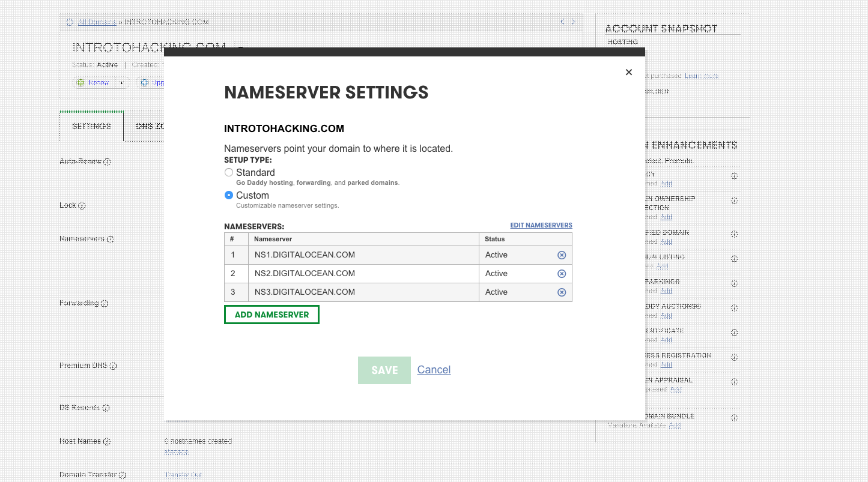Open the Edit Nameservers link

coord(541,226)
